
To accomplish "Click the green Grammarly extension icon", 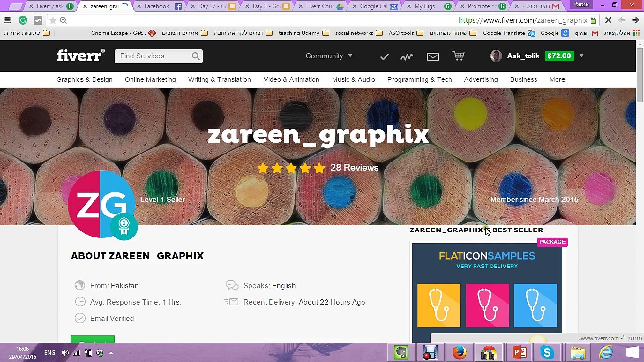I will 23,20.
